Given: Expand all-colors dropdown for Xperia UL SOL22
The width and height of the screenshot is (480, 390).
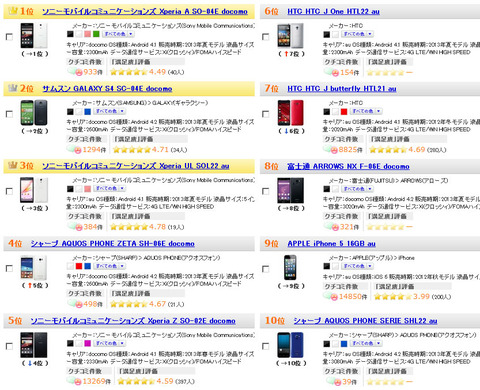Looking at the screenshot, I should coord(110,188).
